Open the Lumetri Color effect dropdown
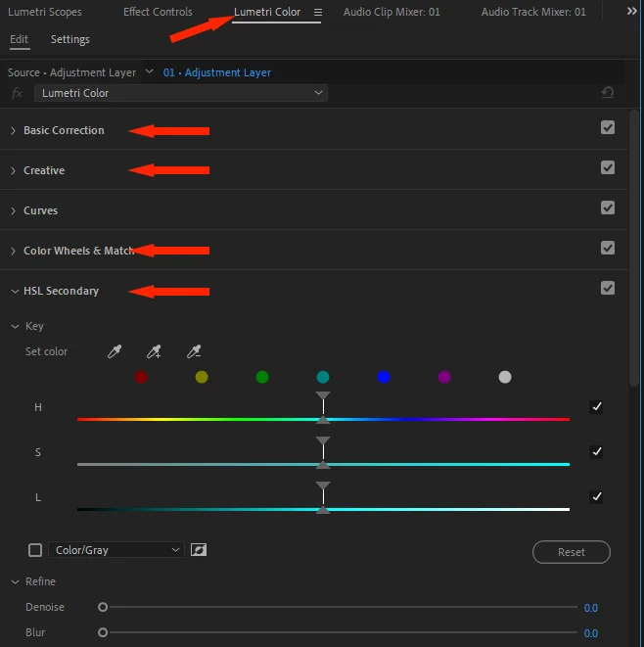Image resolution: width=644 pixels, height=647 pixels. 181,93
